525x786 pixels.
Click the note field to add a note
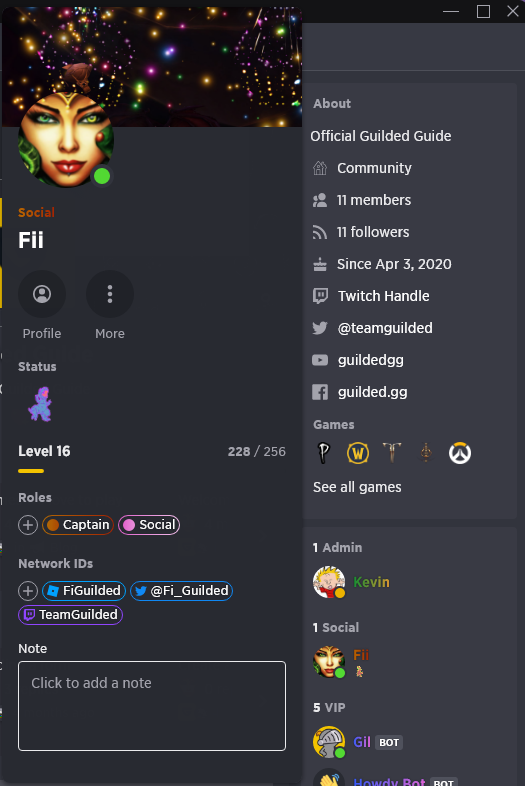click(x=152, y=706)
